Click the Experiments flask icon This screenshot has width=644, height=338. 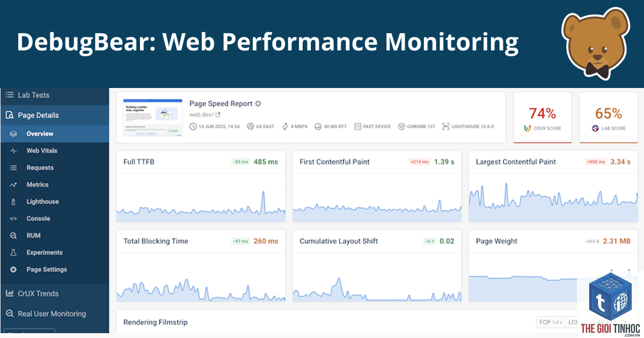13,253
